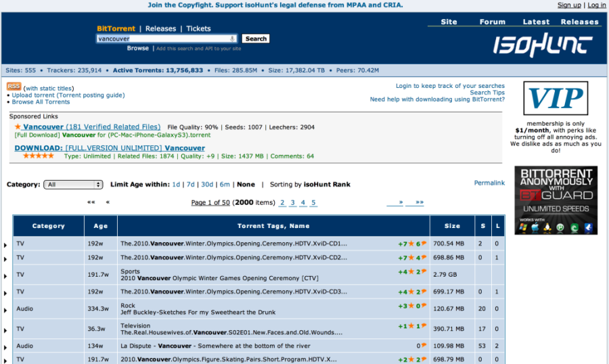Click the Sign up link
The image size is (609, 364).
pos(569,5)
